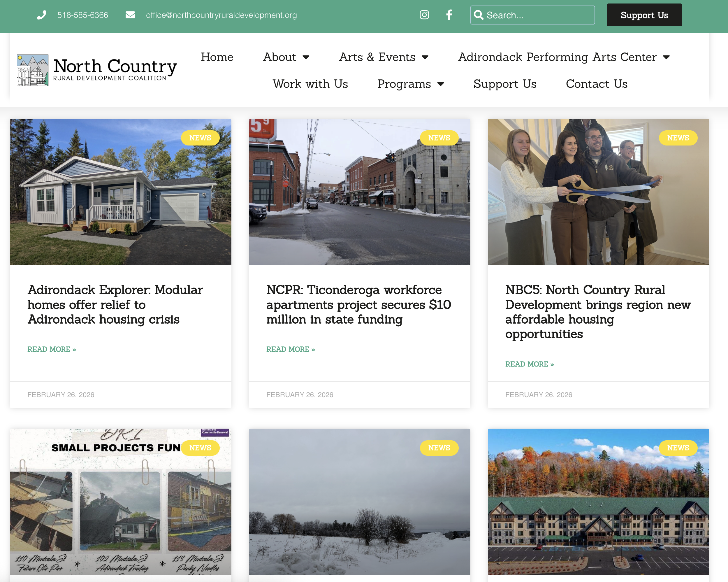Screen dimensions: 728x582
Task: Click the North Country coalition logo
Action: point(97,70)
